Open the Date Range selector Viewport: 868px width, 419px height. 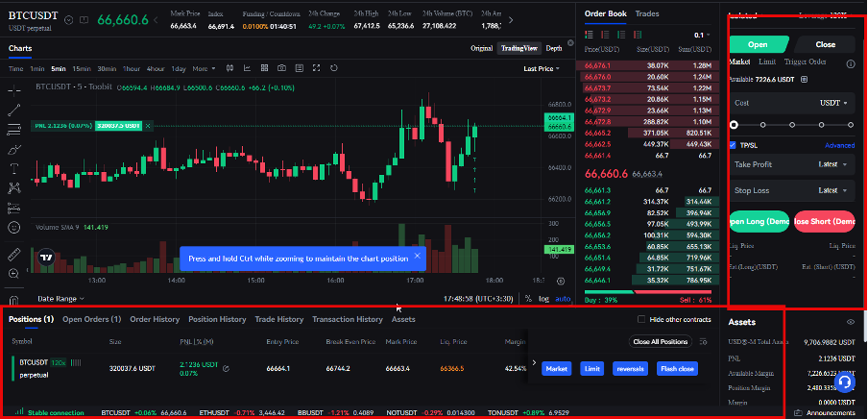tap(60, 299)
